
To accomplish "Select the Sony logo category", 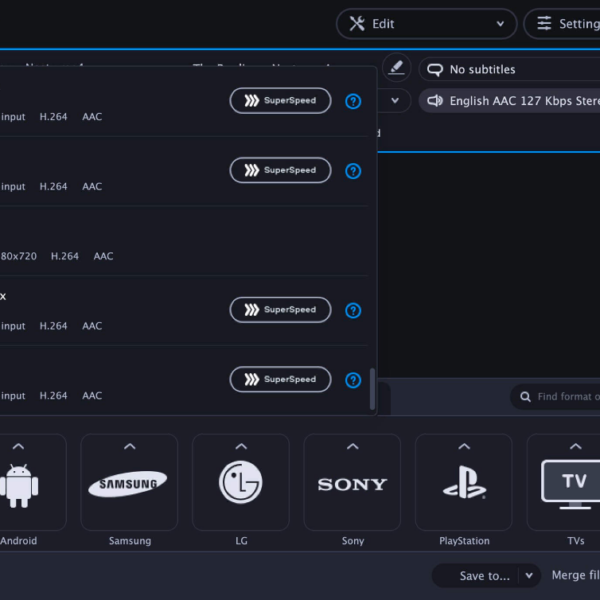I will pos(352,483).
